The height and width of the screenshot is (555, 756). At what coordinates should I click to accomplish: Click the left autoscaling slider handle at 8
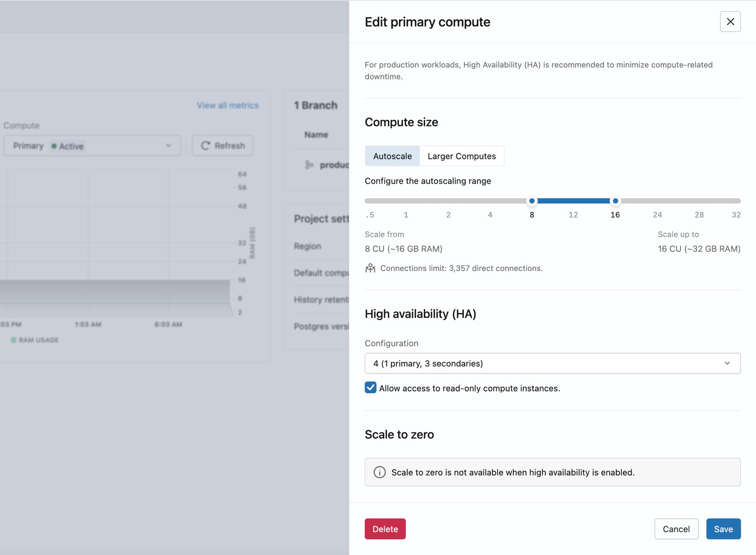pyautogui.click(x=532, y=201)
